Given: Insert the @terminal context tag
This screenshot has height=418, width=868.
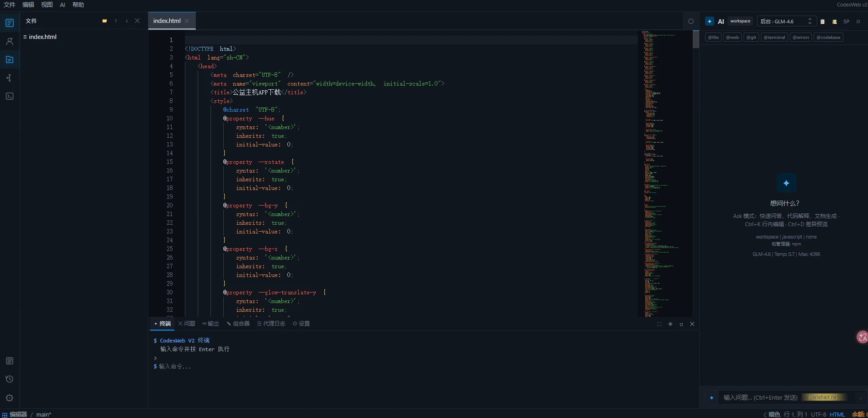Looking at the screenshot, I should [x=775, y=38].
